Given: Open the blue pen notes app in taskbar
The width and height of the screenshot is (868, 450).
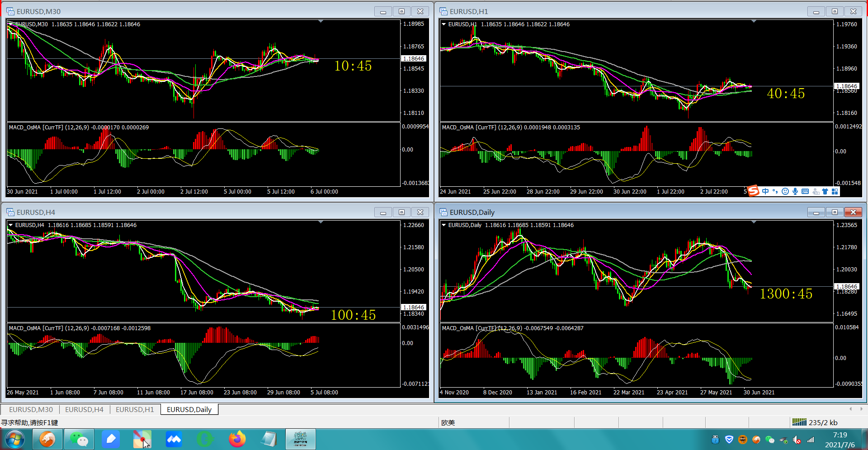Looking at the screenshot, I should tap(111, 439).
